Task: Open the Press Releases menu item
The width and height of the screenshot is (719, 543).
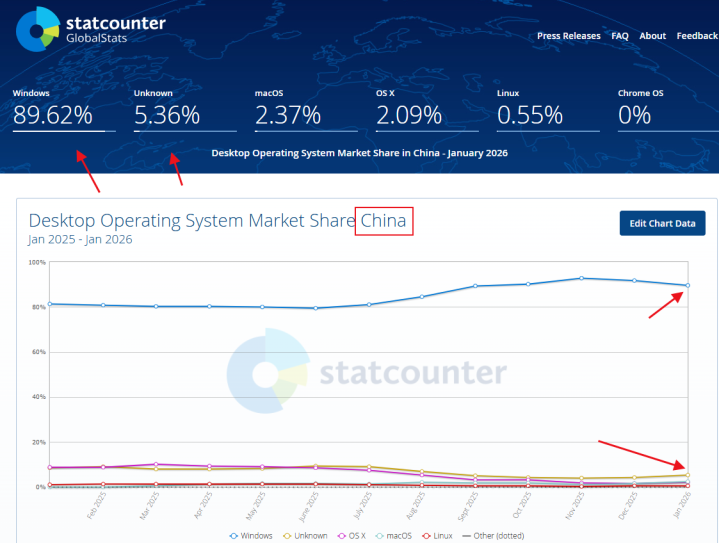Action: 569,36
